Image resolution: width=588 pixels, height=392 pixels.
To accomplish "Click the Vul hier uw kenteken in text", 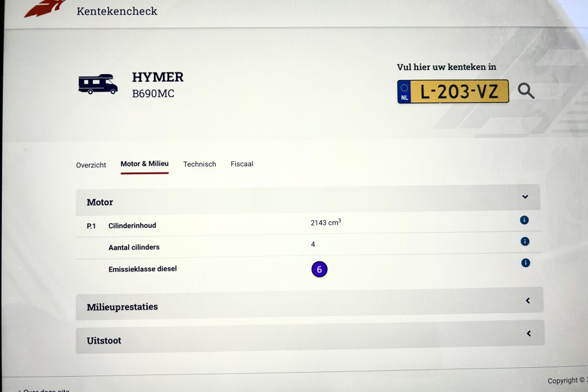I will [447, 67].
